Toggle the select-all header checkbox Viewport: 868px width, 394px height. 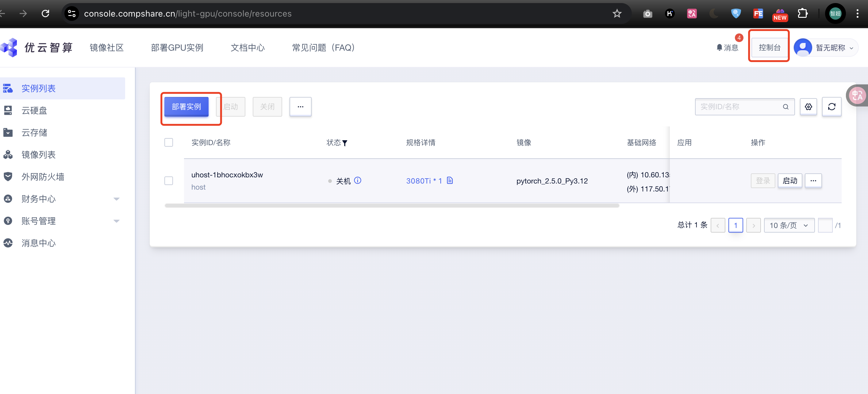(168, 142)
